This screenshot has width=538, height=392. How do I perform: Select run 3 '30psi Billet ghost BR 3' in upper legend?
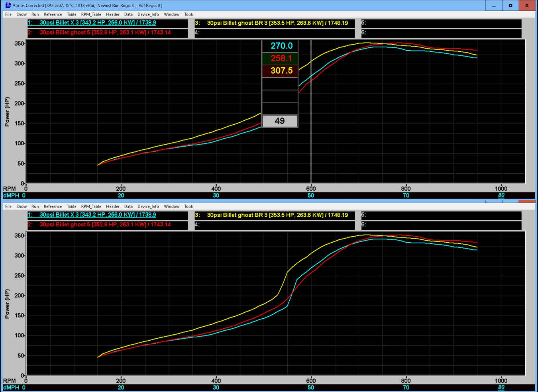point(277,23)
